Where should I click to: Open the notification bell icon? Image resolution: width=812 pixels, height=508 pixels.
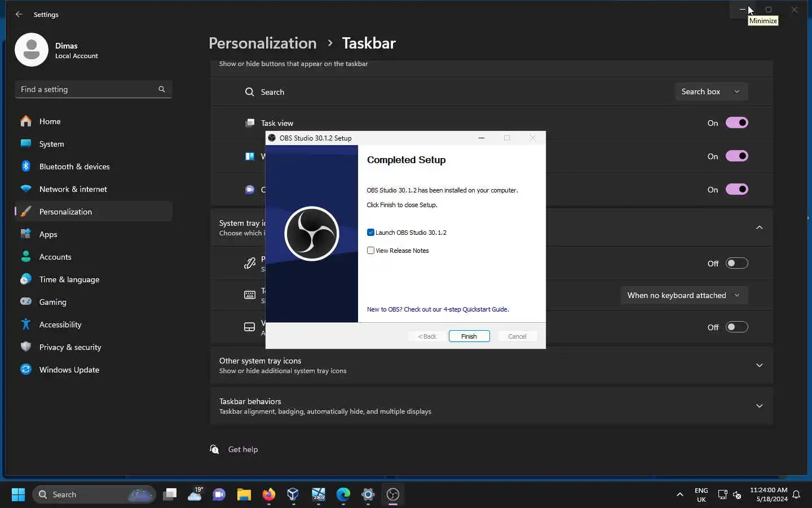[x=796, y=494]
